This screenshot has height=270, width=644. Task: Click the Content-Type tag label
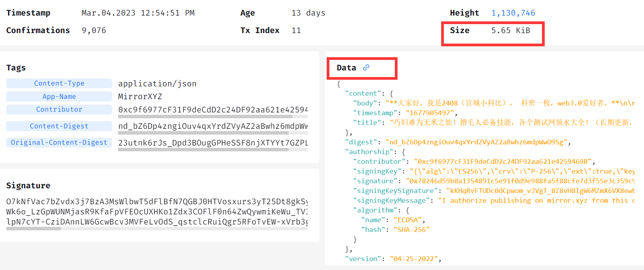(59, 83)
